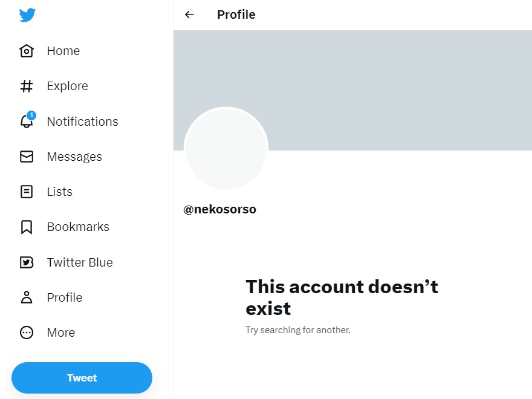Expand the More options circle icon
Screen dimensions: 532x399
click(27, 332)
